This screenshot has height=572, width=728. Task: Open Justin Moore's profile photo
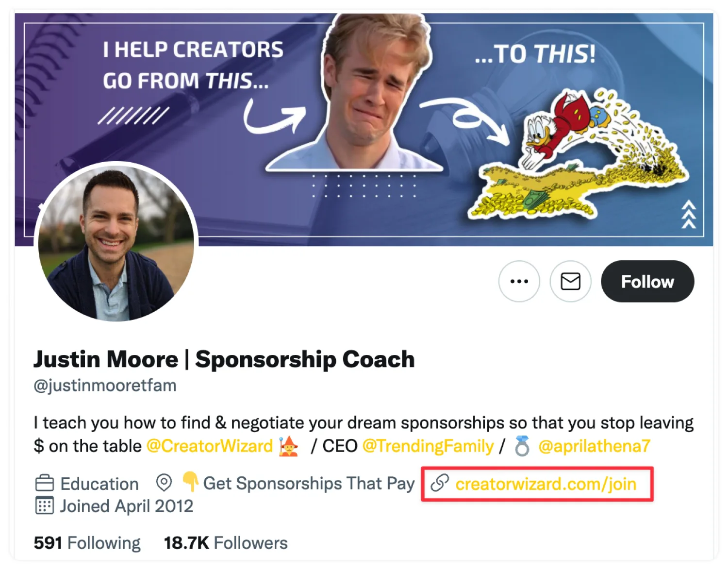coord(116,242)
